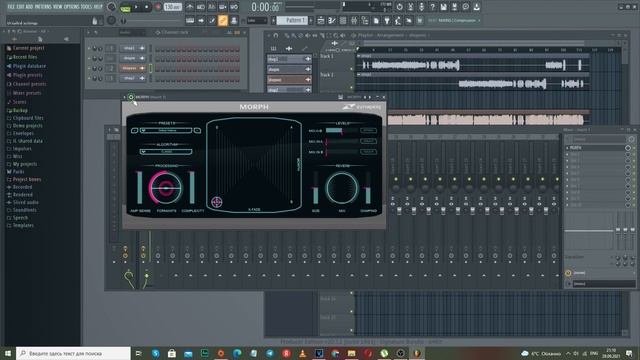Click the Reverb SIZE slider
Image resolution: width=640 pixels, height=360 pixels.
tap(316, 188)
